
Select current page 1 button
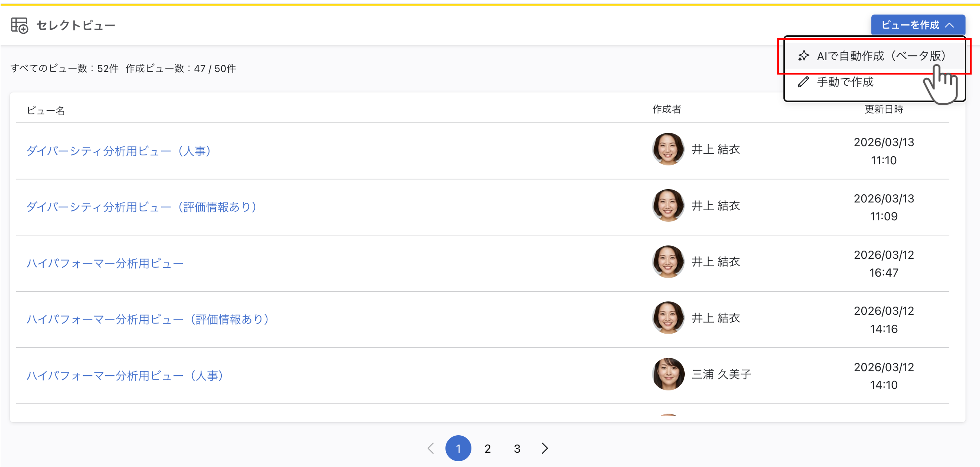[458, 449]
